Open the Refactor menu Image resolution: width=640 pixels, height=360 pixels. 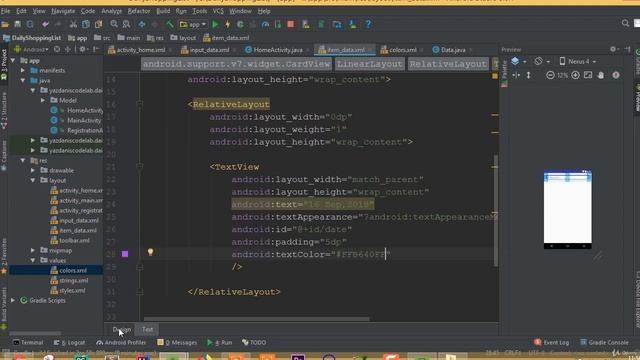click(x=139, y=11)
